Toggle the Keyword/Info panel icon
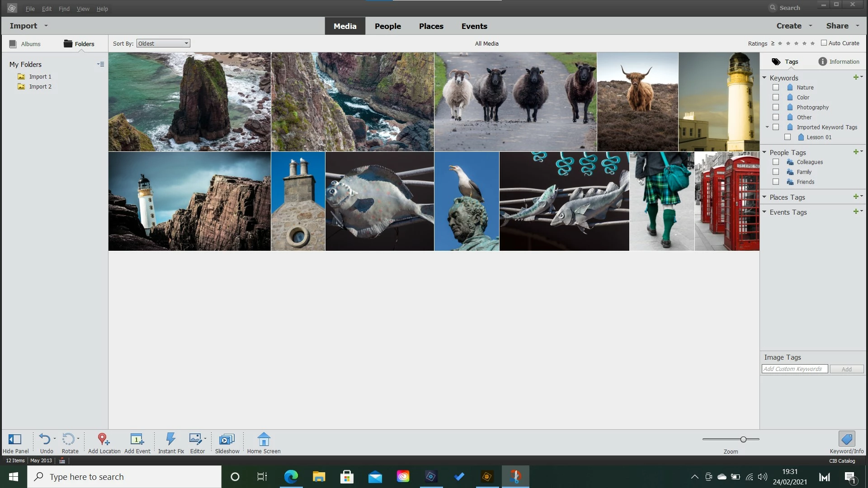Screen dimensions: 868x488 coord(846,439)
